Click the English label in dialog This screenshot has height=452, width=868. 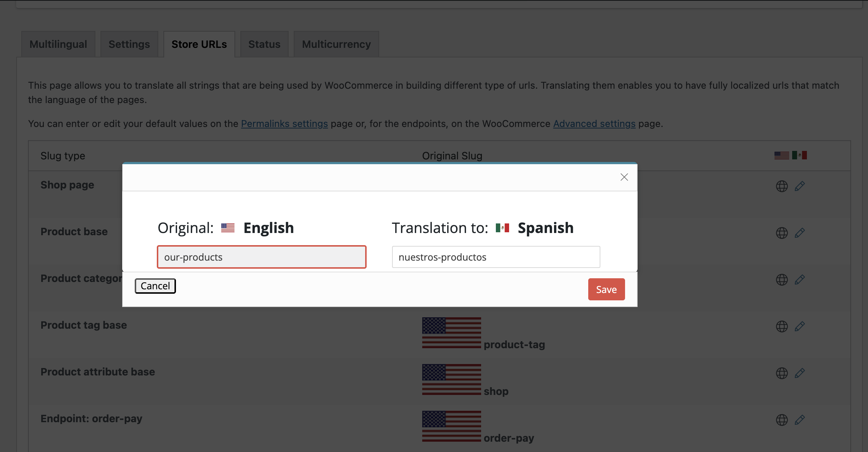coord(269,228)
